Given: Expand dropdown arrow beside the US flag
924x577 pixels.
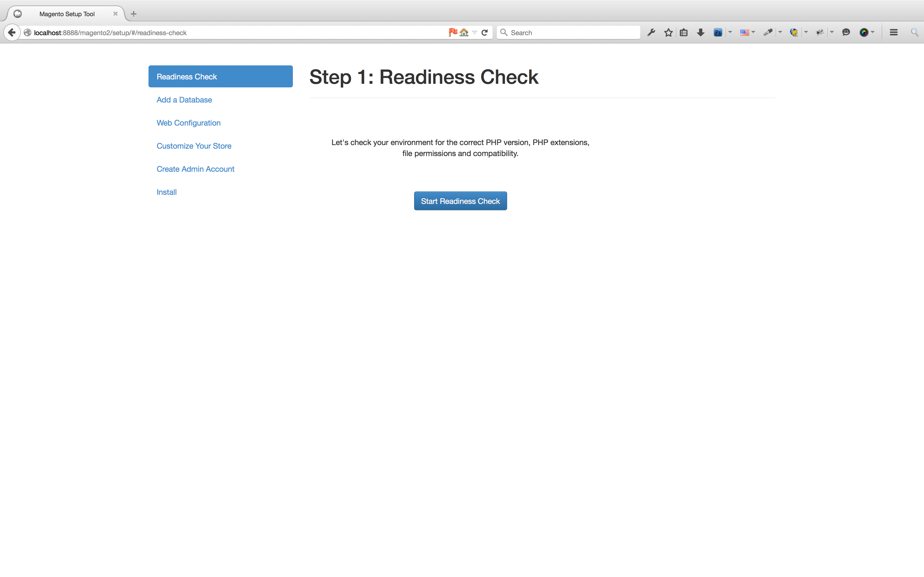Looking at the screenshot, I should coord(753,32).
